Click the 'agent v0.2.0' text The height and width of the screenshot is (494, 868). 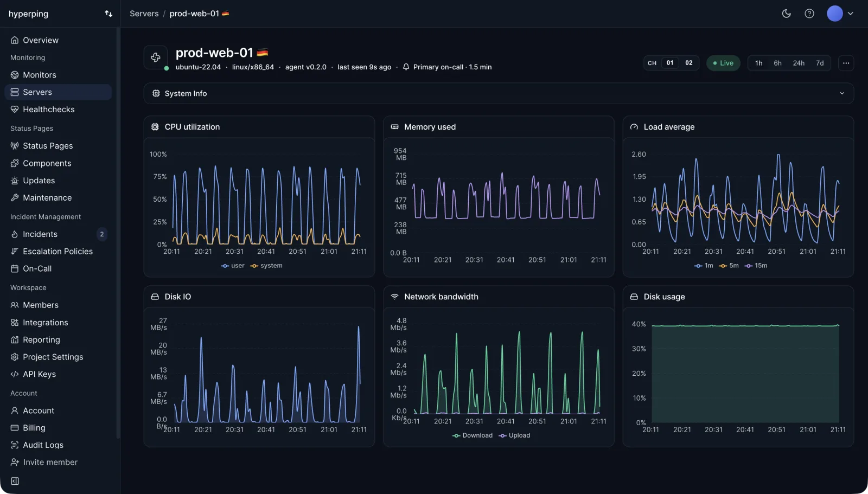point(306,67)
